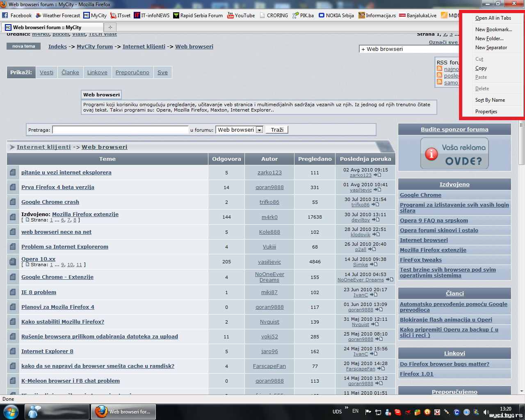The width and height of the screenshot is (525, 420).
Task: Click the Firefox 'Web browseri for...' taskbar button
Action: [123, 411]
